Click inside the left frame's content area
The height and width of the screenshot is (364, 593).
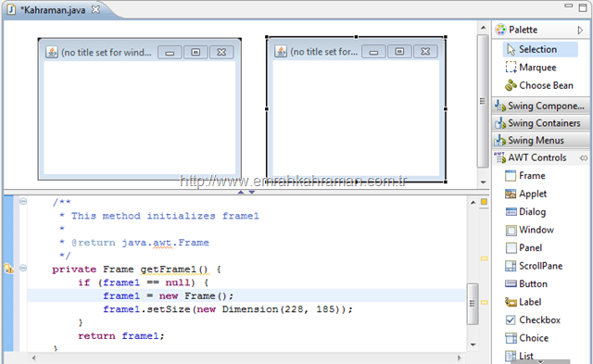tap(140, 118)
